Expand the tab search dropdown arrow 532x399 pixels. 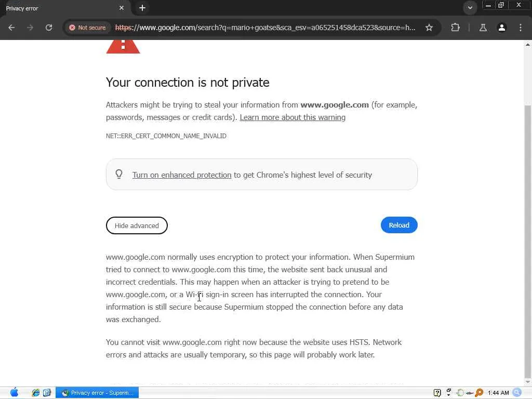pyautogui.click(x=470, y=8)
